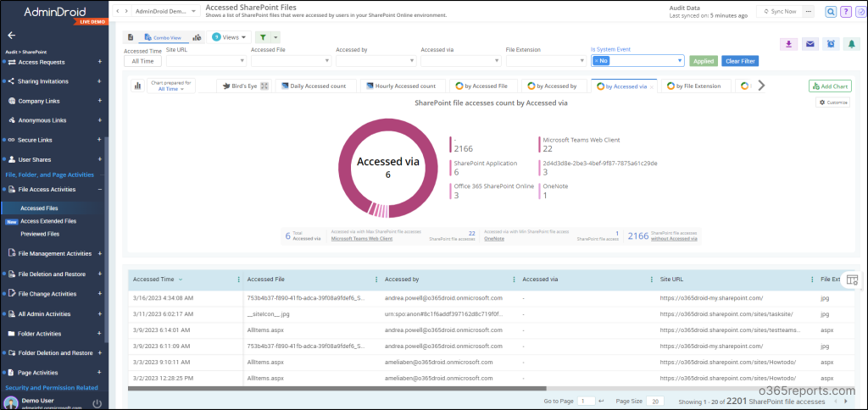Go back with the sidebar back arrow
The image size is (868, 410).
tap(11, 35)
